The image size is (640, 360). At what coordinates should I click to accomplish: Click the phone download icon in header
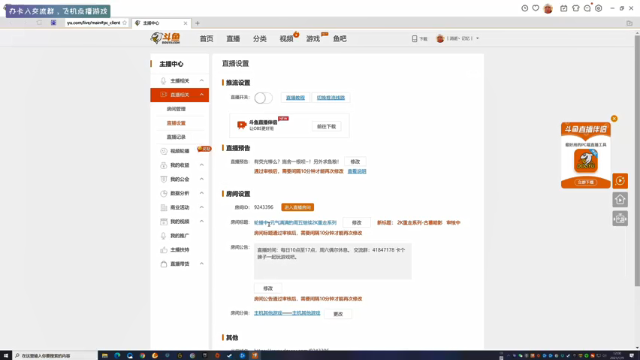(x=414, y=38)
